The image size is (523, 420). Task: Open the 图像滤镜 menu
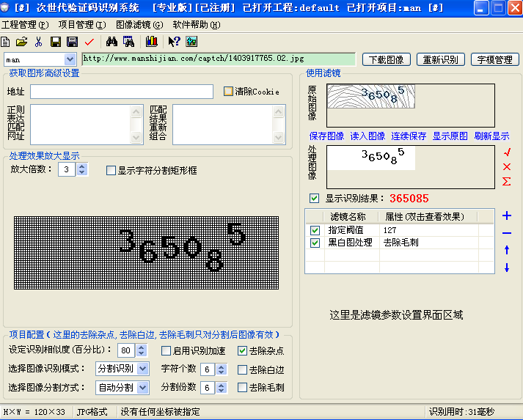[139, 24]
